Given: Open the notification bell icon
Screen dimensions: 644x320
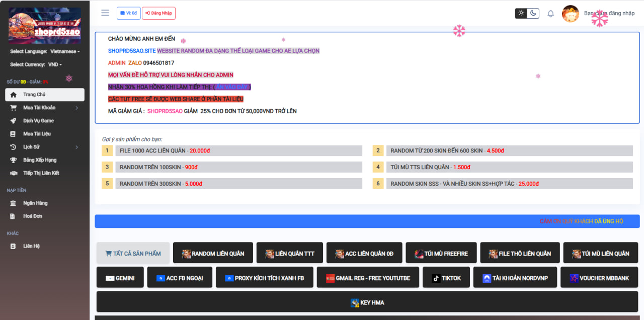Looking at the screenshot, I should tap(550, 13).
